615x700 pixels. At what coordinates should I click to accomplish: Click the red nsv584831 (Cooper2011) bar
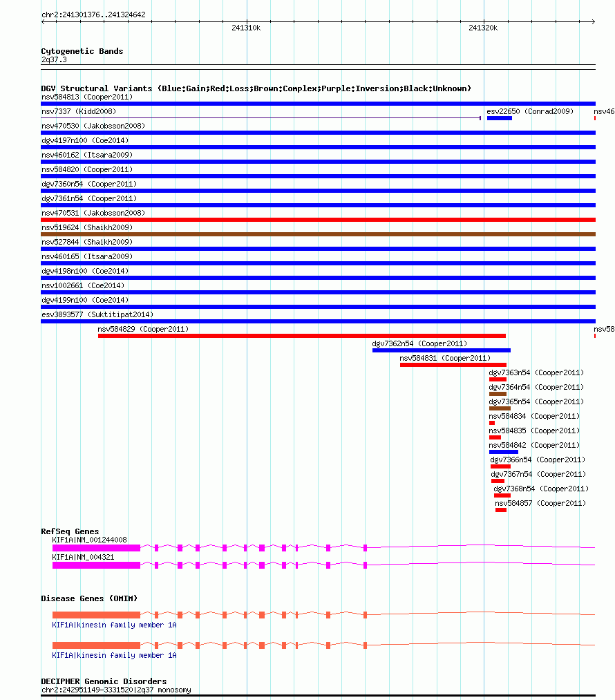coord(453,365)
